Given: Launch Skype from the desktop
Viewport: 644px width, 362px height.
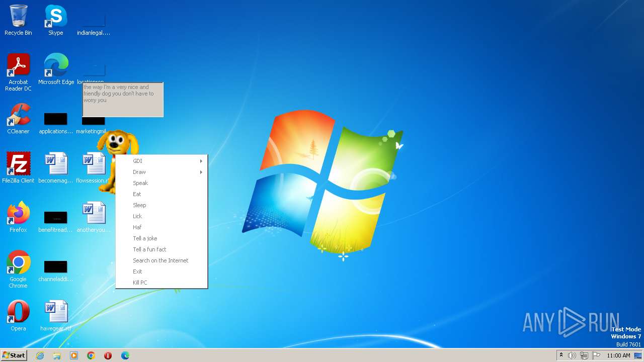Looking at the screenshot, I should 55,20.
